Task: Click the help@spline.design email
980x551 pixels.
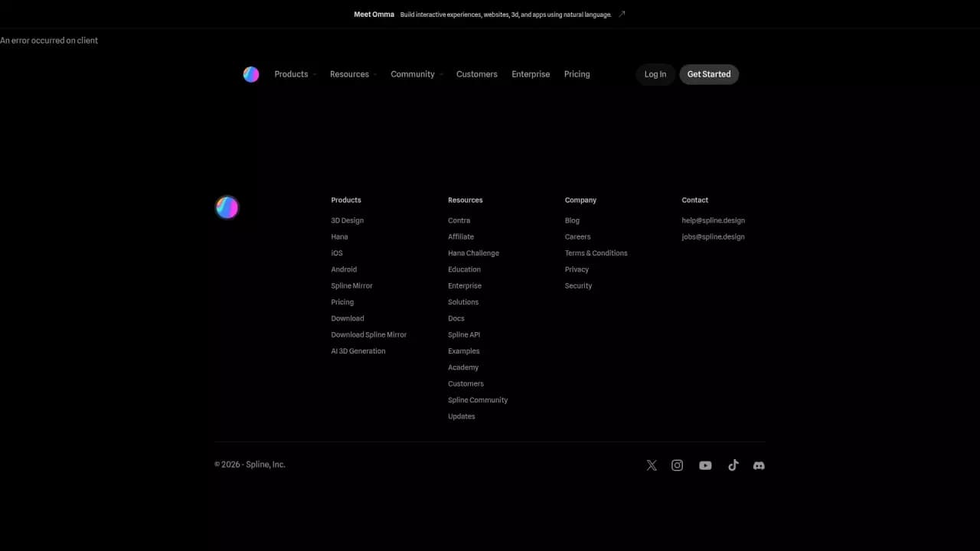Action: pos(714,220)
